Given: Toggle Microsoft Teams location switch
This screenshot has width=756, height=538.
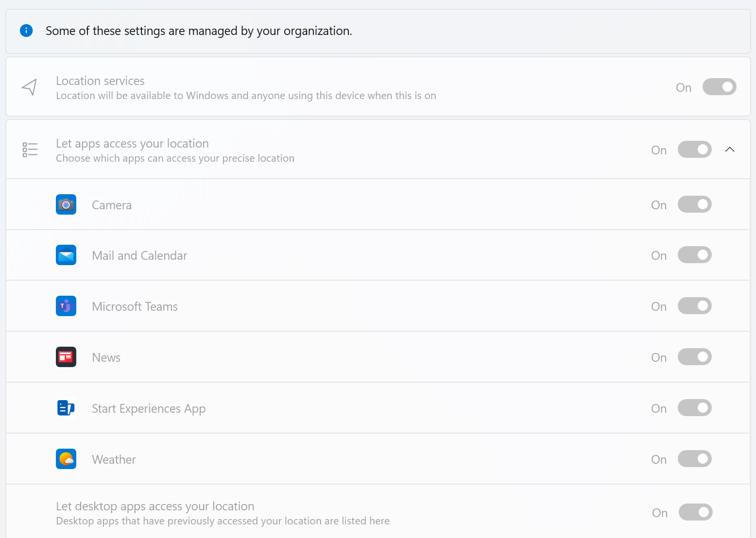Looking at the screenshot, I should click(695, 306).
